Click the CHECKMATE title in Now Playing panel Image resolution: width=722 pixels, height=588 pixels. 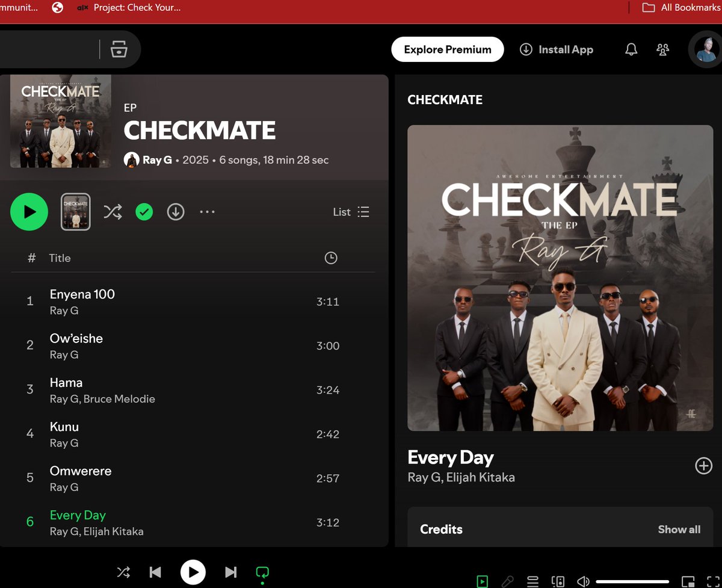click(x=445, y=100)
